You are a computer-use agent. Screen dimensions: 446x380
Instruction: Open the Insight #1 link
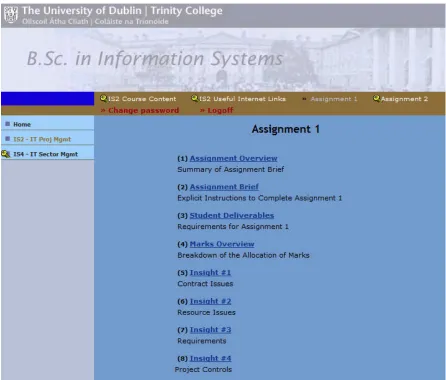coord(210,273)
